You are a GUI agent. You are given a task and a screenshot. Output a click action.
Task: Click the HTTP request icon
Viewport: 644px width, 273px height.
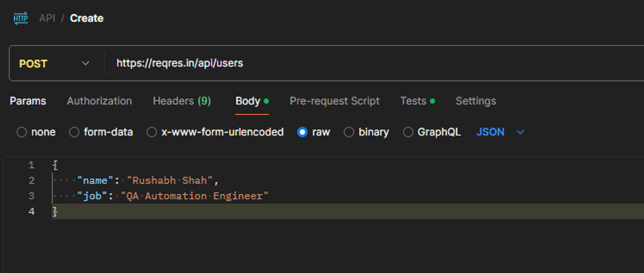click(21, 18)
